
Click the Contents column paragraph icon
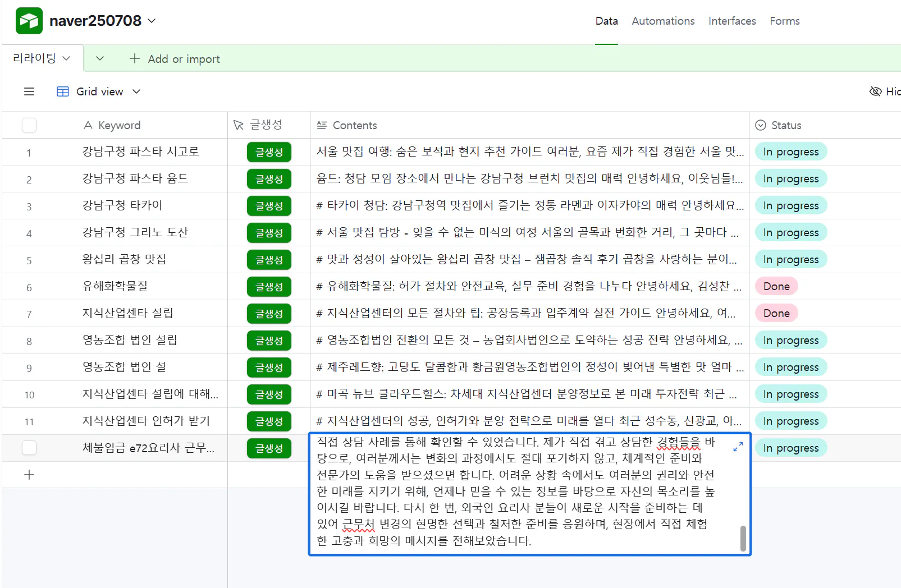pyautogui.click(x=321, y=125)
